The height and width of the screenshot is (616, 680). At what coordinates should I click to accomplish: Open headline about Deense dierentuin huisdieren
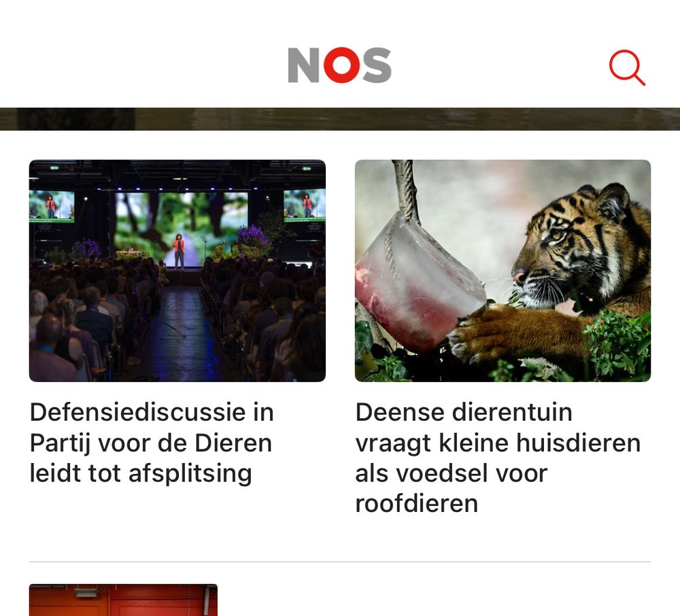(498, 458)
